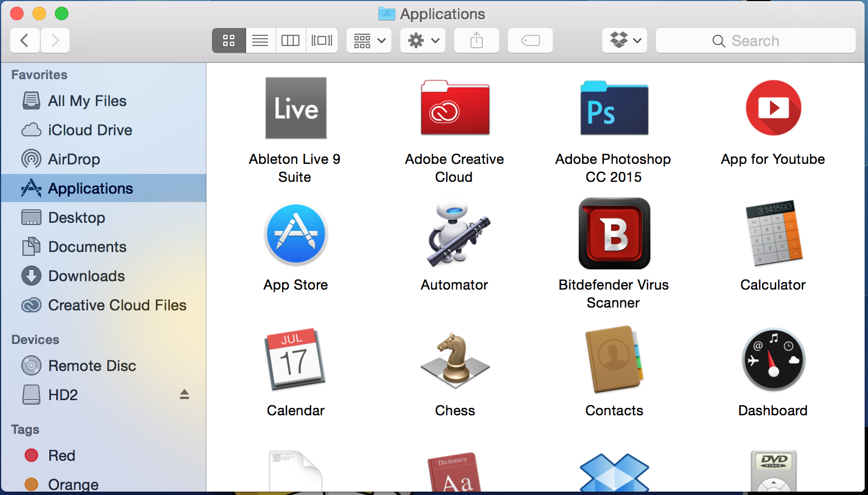Switch to icon view
The height and width of the screenshot is (495, 868).
229,40
